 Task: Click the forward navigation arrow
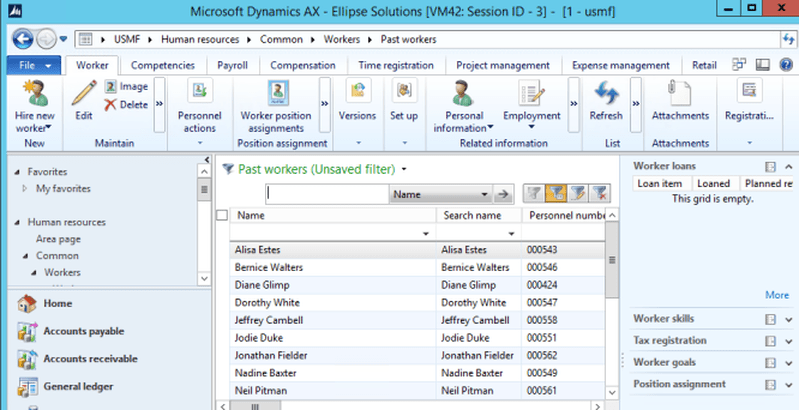[x=46, y=39]
